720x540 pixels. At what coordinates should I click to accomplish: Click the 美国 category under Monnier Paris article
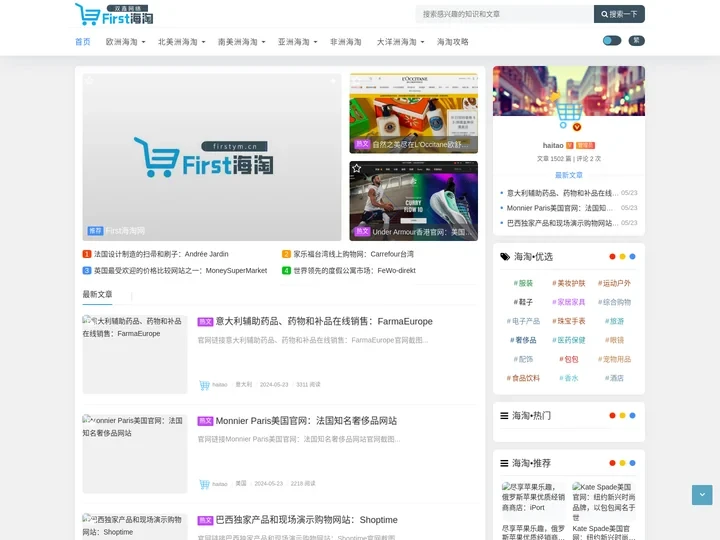[241, 484]
